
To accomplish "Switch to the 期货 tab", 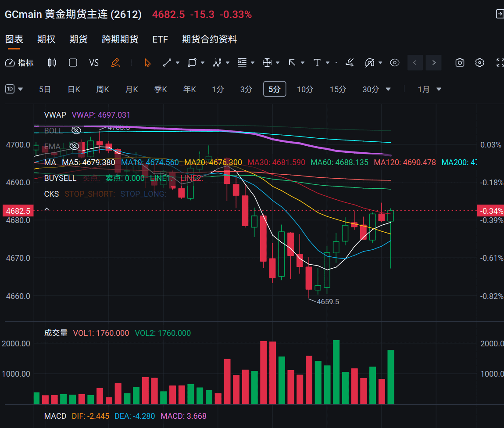I will 79,39.
